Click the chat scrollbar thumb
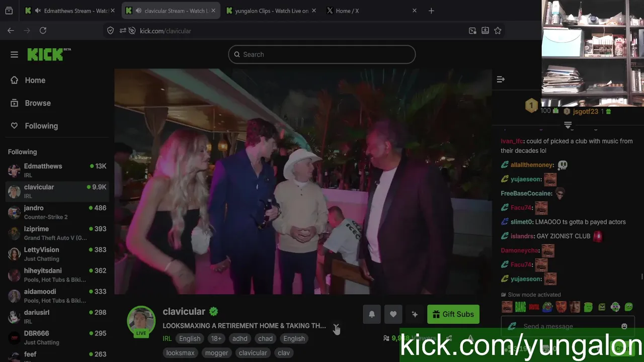Image resolution: width=644 pixels, height=362 pixels. [x=641, y=277]
